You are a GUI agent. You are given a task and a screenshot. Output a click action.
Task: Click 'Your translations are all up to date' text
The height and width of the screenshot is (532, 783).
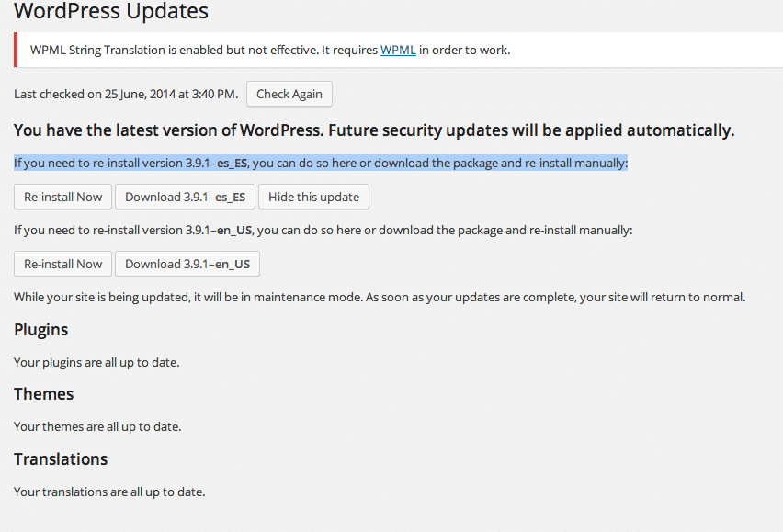click(109, 492)
